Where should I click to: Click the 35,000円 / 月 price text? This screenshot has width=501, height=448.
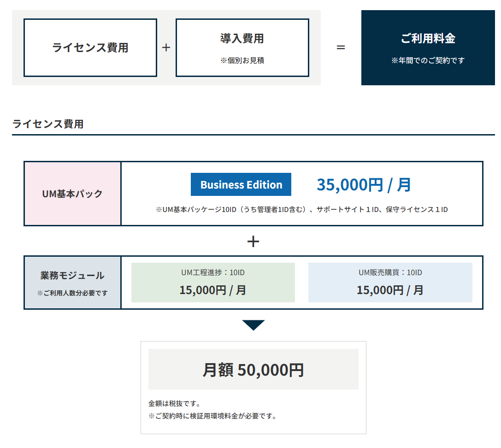pyautogui.click(x=364, y=185)
